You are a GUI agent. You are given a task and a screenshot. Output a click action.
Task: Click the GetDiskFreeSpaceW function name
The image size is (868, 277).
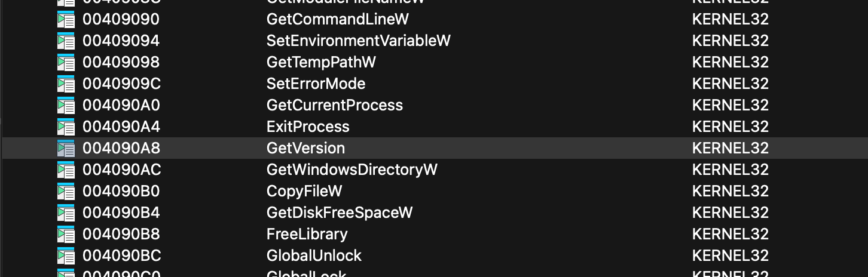[x=339, y=213]
